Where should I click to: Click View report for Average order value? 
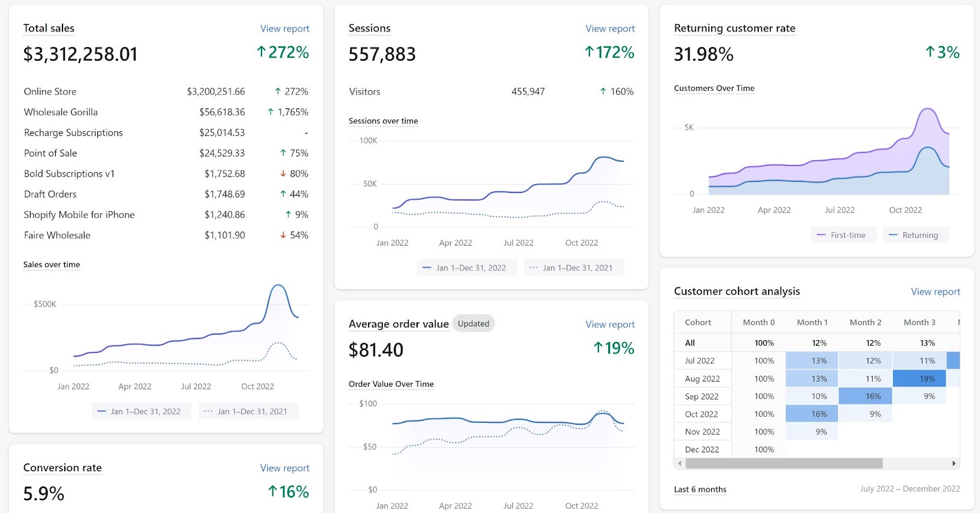610,324
